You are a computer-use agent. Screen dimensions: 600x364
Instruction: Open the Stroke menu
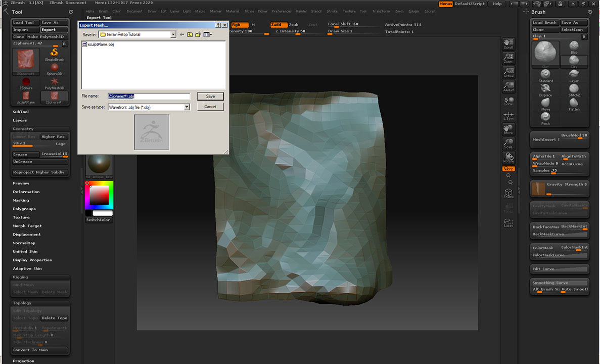tap(332, 11)
